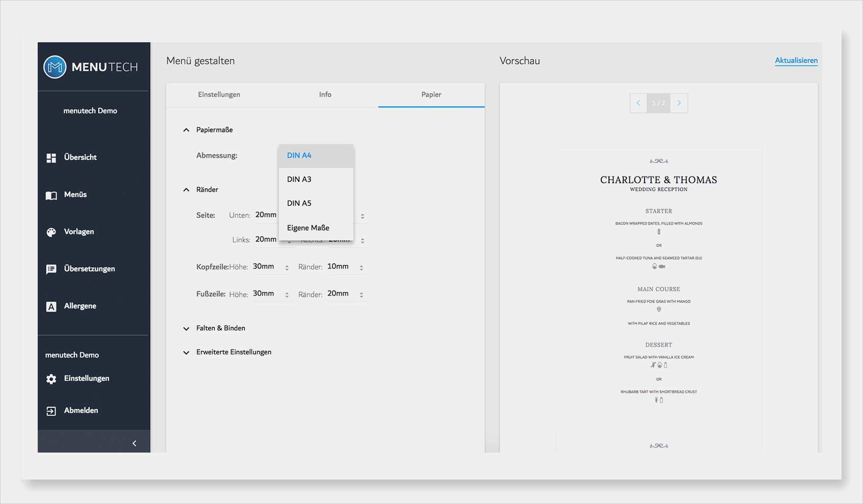Switch to the Info tab
863x504 pixels.
[x=325, y=95]
